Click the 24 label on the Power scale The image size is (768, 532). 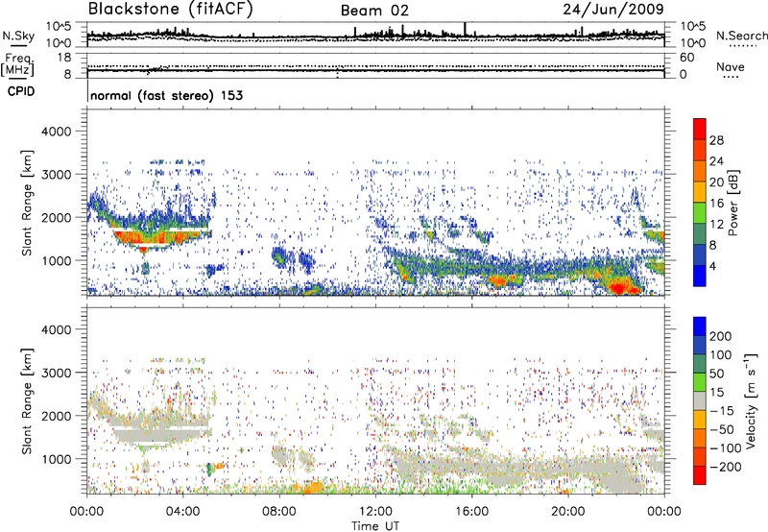click(x=716, y=161)
